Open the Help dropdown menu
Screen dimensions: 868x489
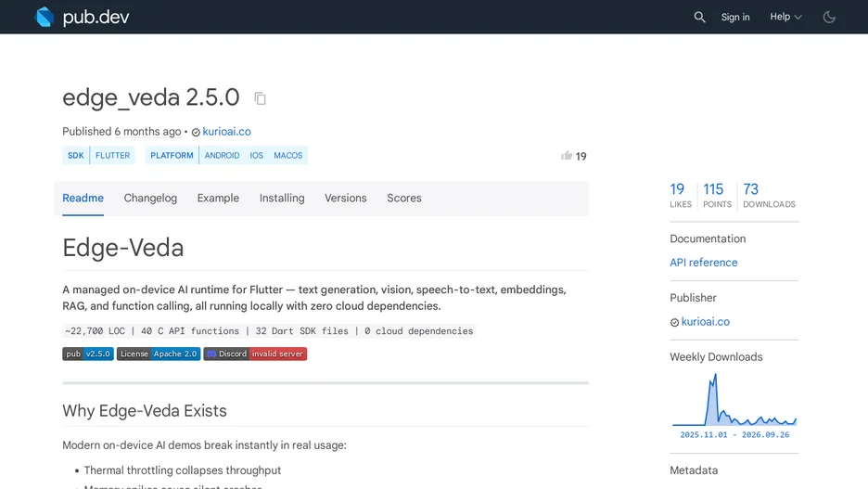785,17
